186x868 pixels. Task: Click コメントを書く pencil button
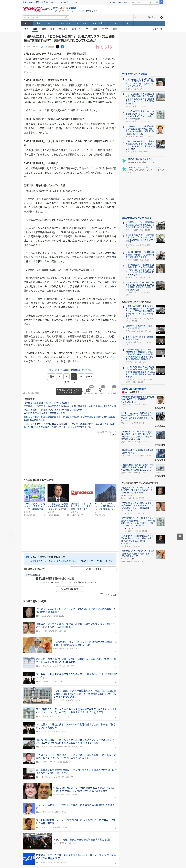coord(93,569)
